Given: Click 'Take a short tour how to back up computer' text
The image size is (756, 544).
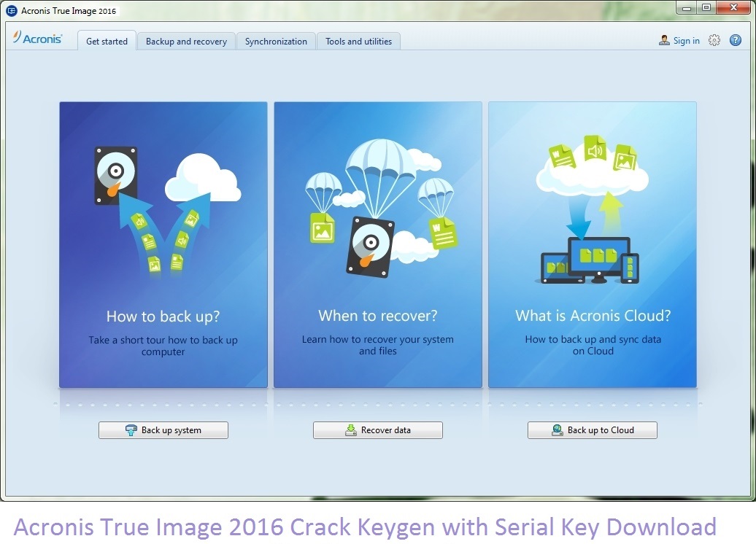Looking at the screenshot, I should pos(163,346).
